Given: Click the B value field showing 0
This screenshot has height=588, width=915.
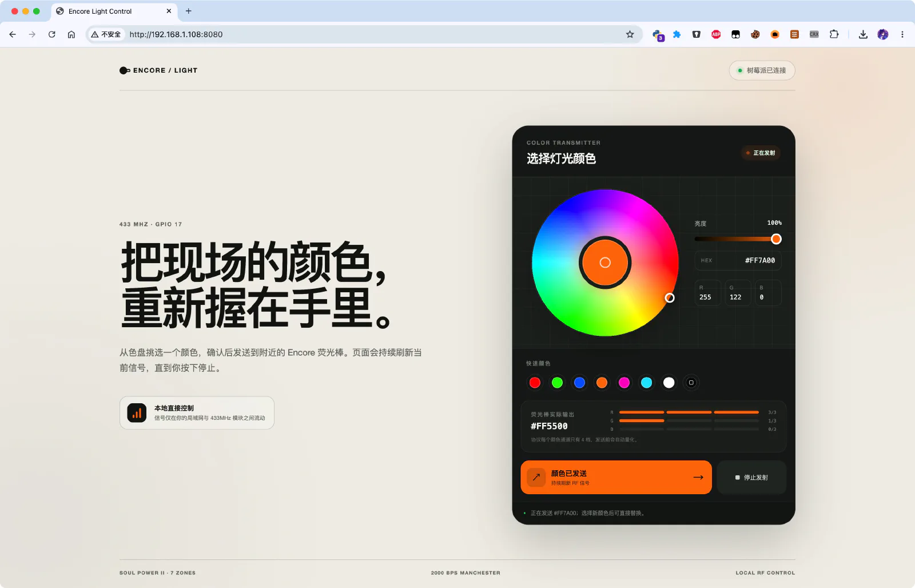Looking at the screenshot, I should click(768, 293).
